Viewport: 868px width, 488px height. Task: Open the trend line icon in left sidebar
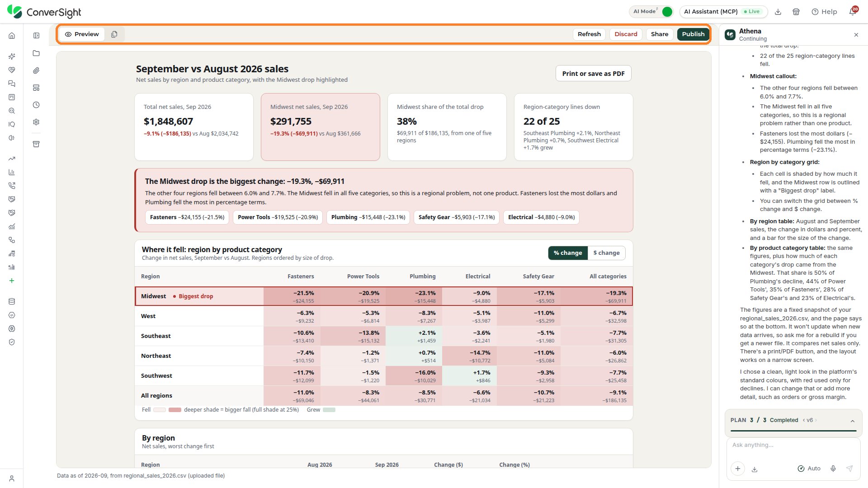coord(12,159)
